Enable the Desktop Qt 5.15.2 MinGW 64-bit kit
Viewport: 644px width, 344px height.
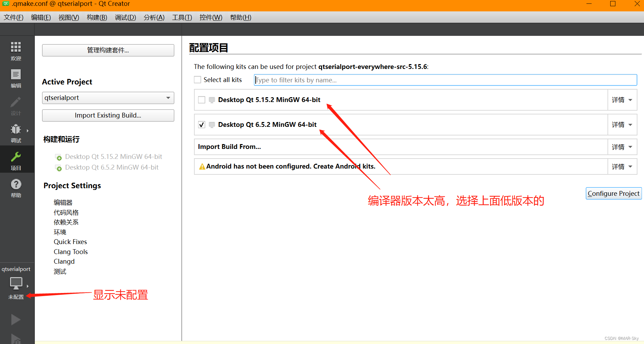click(x=202, y=100)
